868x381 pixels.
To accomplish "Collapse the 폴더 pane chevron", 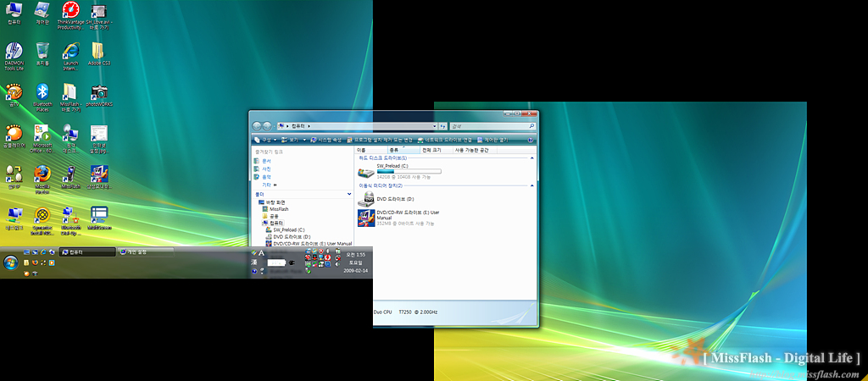I will point(349,194).
